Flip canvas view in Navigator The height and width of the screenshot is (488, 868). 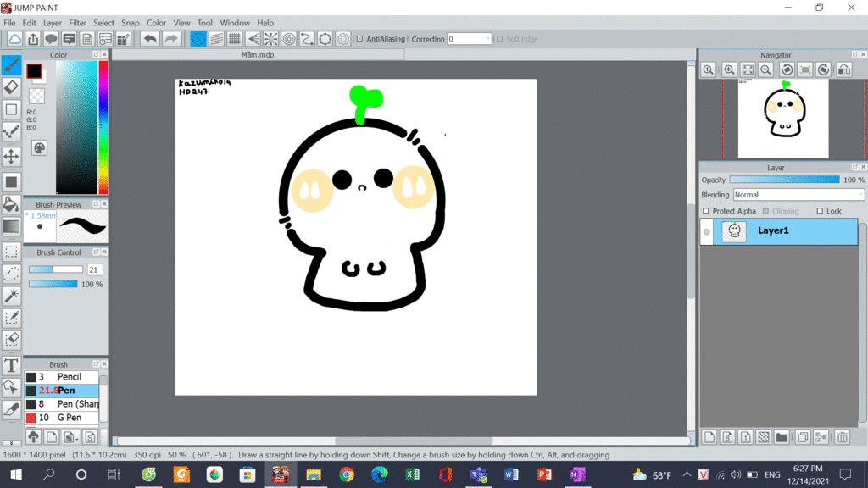pos(844,69)
